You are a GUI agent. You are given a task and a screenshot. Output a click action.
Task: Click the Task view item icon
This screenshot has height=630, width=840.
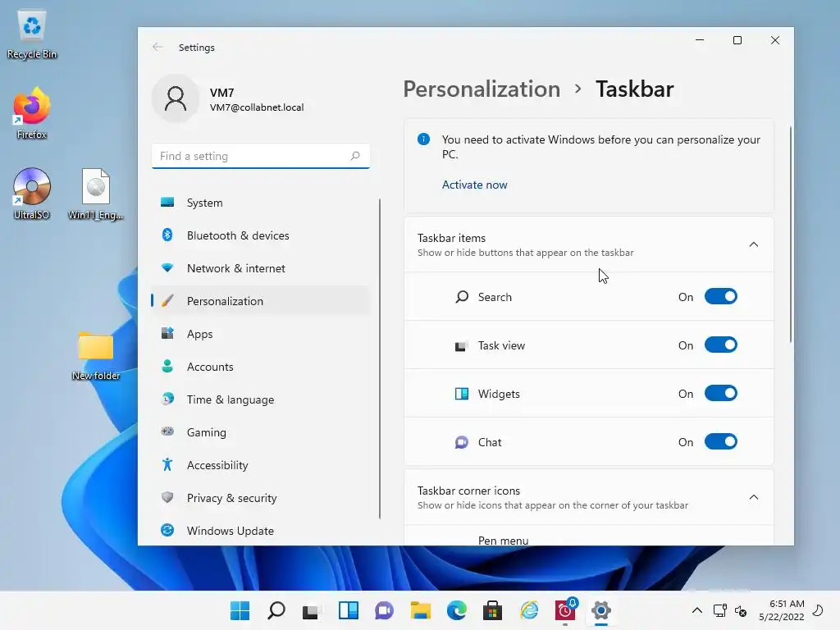[461, 346]
